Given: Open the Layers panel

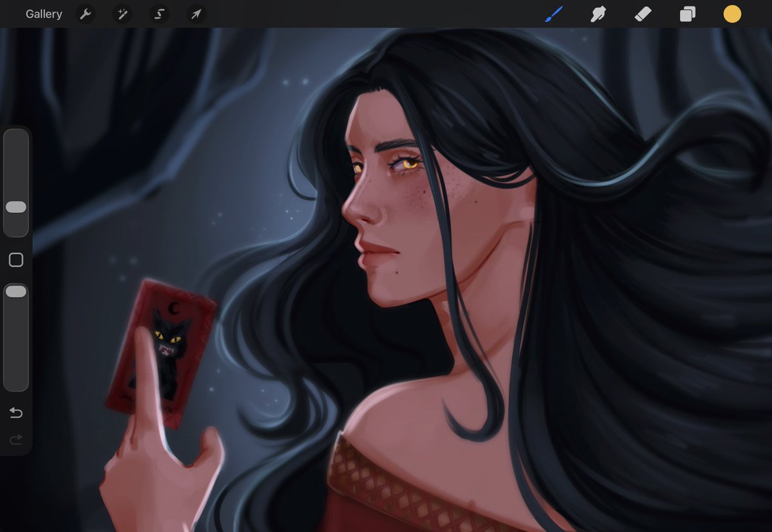Looking at the screenshot, I should coord(688,14).
